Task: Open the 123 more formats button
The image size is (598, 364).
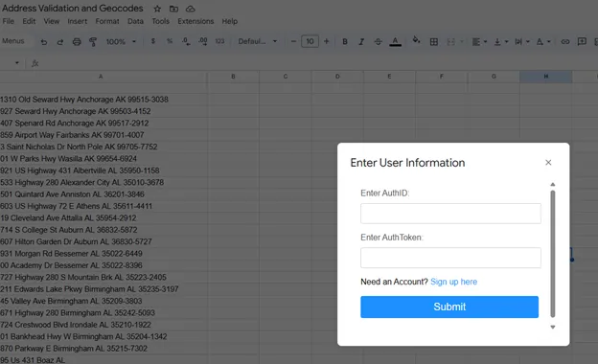Action: [x=219, y=41]
